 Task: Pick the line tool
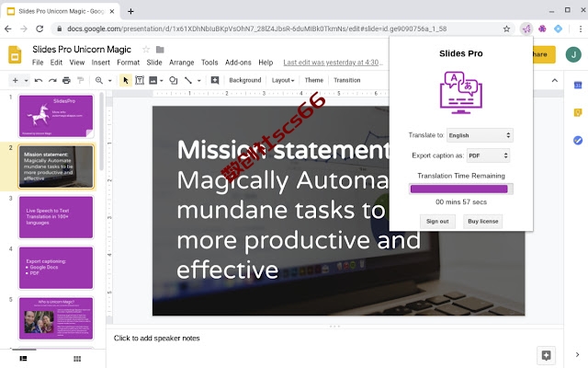pos(188,80)
